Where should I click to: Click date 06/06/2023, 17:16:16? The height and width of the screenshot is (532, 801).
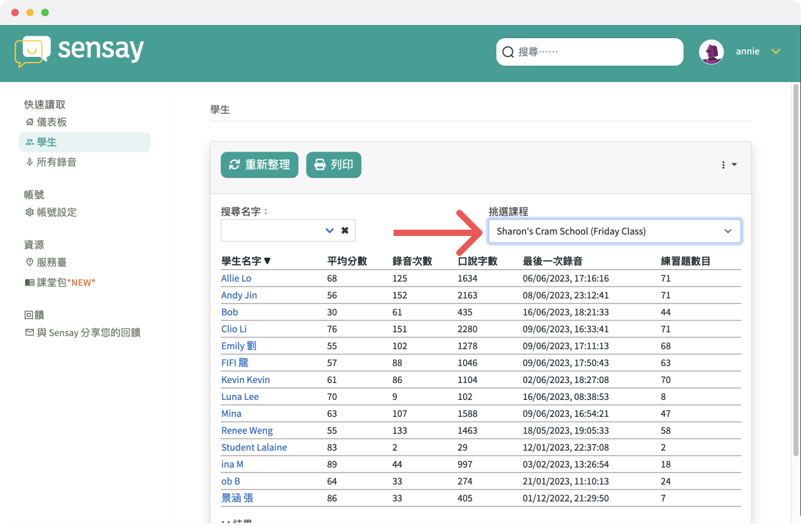(566, 278)
